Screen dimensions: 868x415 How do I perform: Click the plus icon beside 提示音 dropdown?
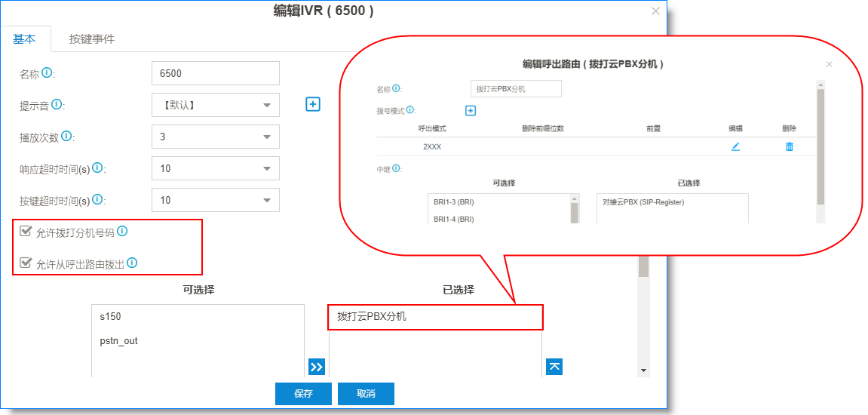tap(313, 104)
